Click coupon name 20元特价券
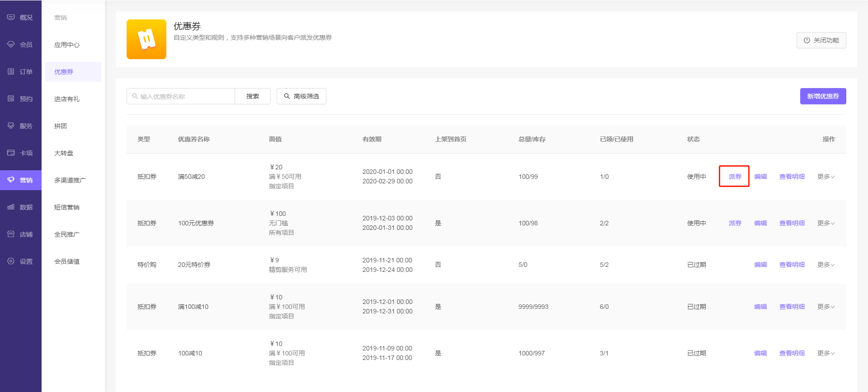This screenshot has width=868, height=392. (194, 265)
